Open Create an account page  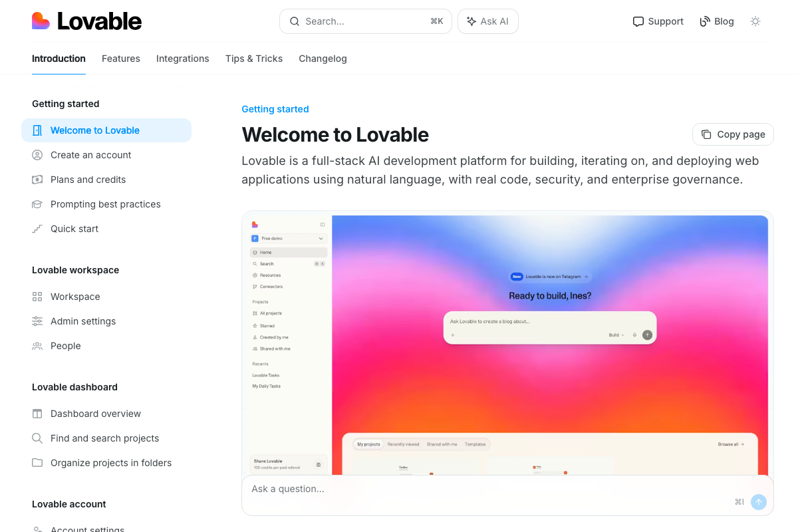(x=106, y=155)
